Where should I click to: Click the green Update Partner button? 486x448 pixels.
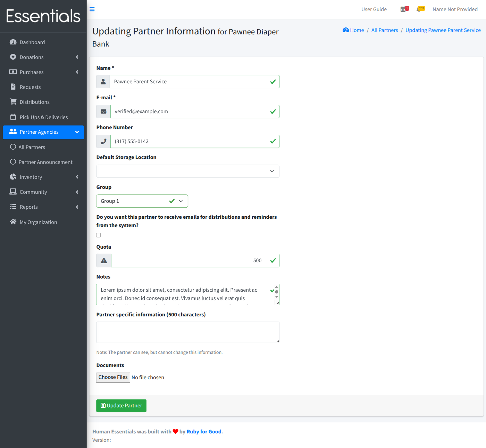point(121,406)
